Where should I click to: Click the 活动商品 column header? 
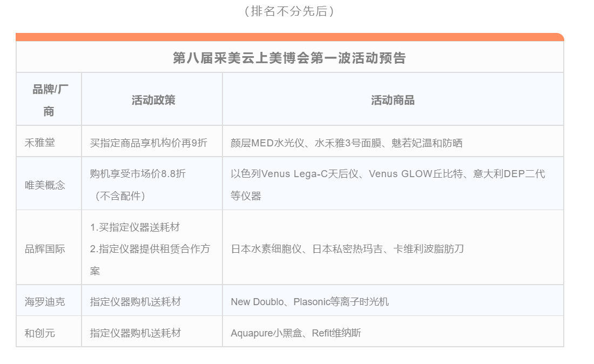pos(393,100)
